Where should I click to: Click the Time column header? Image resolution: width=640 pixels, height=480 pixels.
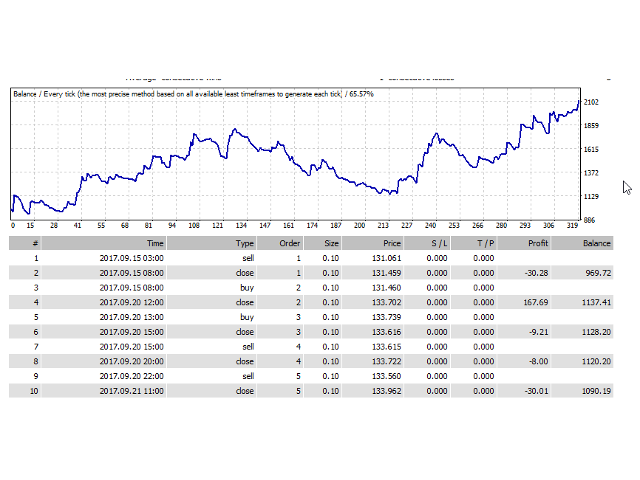[104, 243]
